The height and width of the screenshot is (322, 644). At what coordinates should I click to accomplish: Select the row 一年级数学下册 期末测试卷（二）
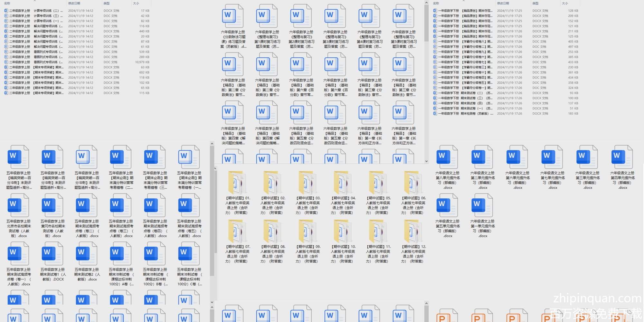coord(506,93)
